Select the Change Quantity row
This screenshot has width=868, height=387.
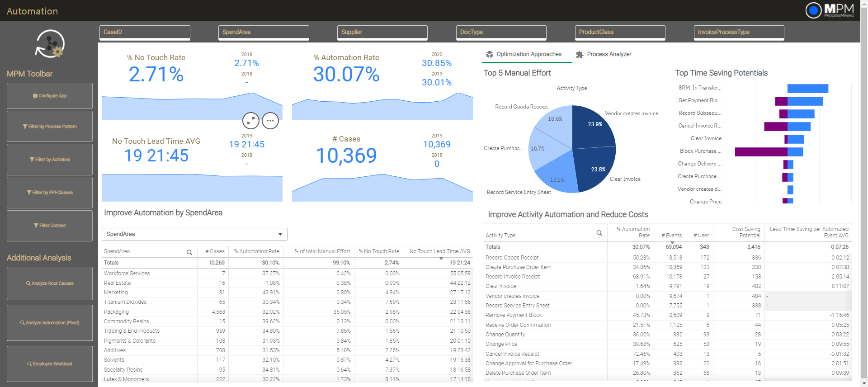[668, 335]
